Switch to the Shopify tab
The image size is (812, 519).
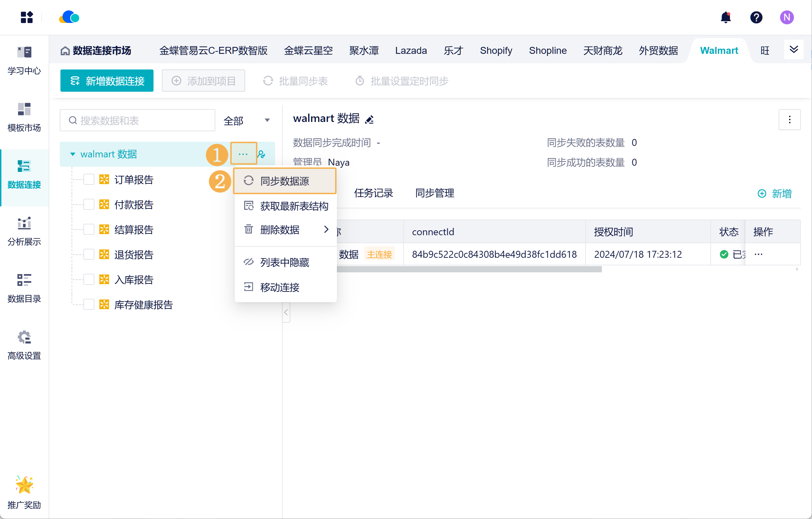(x=496, y=51)
